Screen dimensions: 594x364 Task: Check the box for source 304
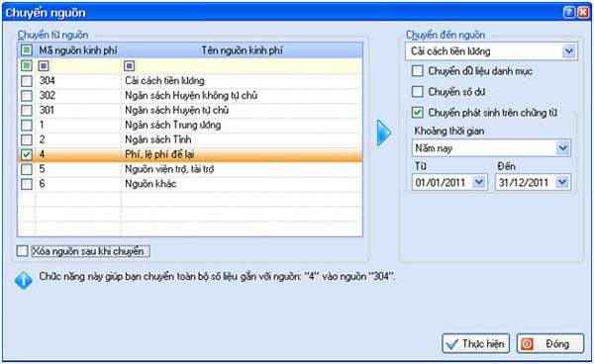click(27, 81)
